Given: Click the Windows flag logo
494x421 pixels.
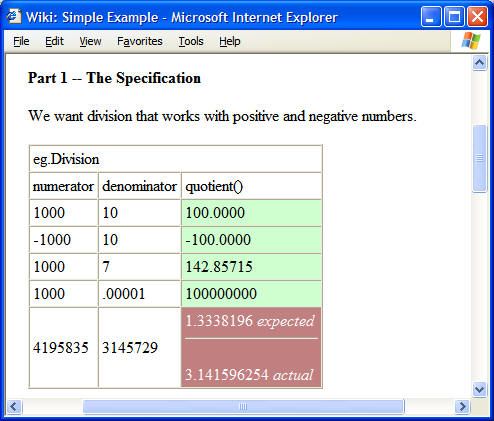Looking at the screenshot, I should tap(471, 41).
